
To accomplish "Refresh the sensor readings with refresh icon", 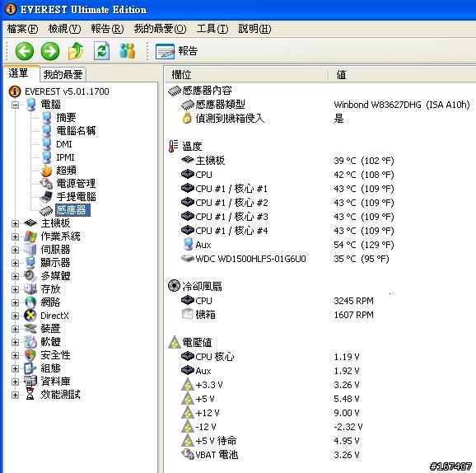I will point(101,51).
